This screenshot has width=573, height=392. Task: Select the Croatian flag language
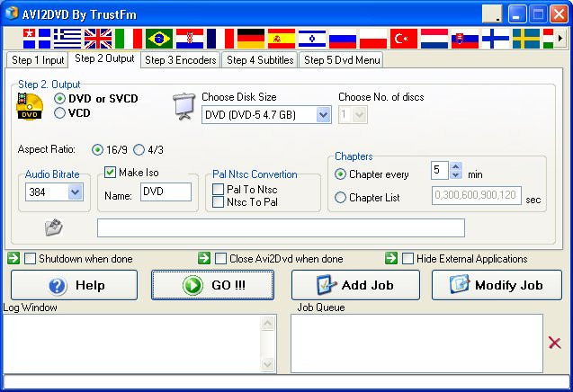pos(190,39)
